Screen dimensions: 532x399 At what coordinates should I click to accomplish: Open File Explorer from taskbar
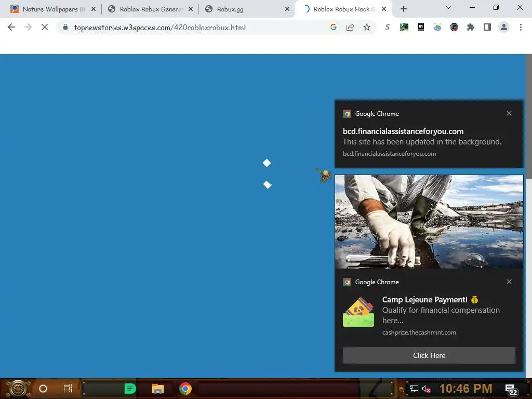[158, 389]
